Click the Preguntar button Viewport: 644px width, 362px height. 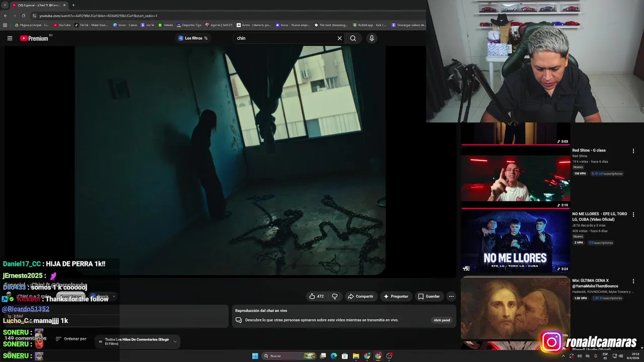tap(396, 296)
